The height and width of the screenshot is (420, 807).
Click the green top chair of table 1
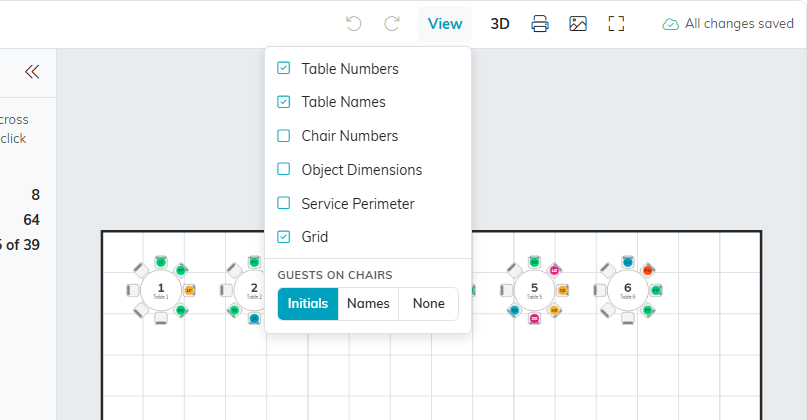(161, 262)
